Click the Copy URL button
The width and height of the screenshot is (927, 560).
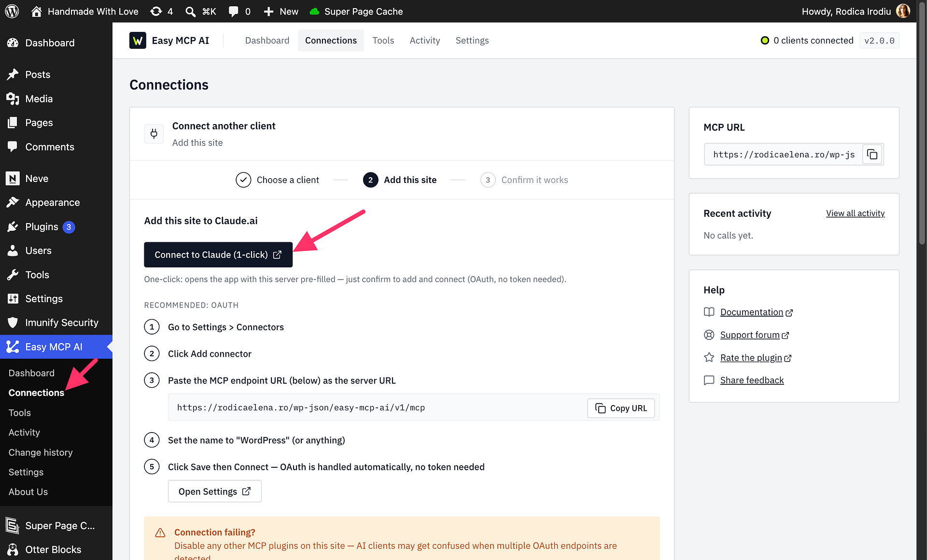pos(621,408)
